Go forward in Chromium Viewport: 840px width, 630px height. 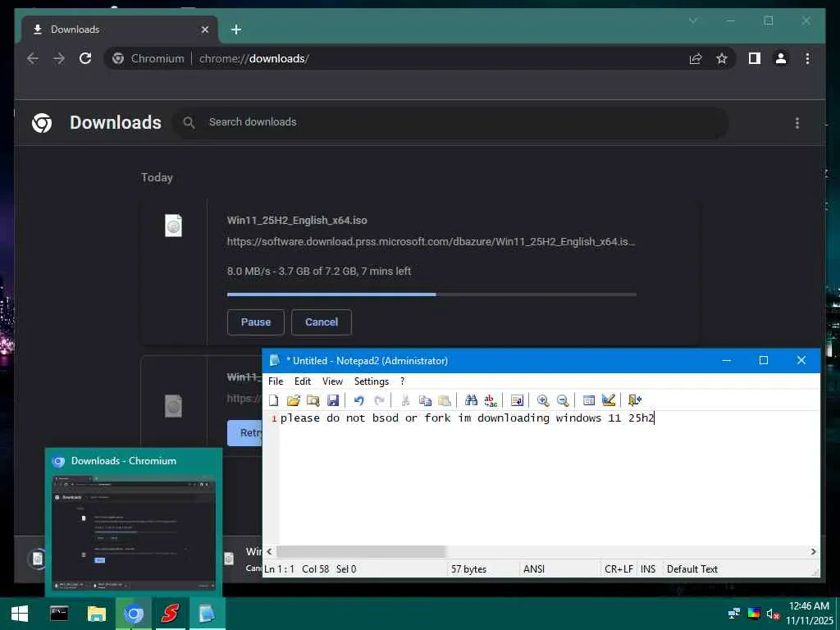point(59,58)
